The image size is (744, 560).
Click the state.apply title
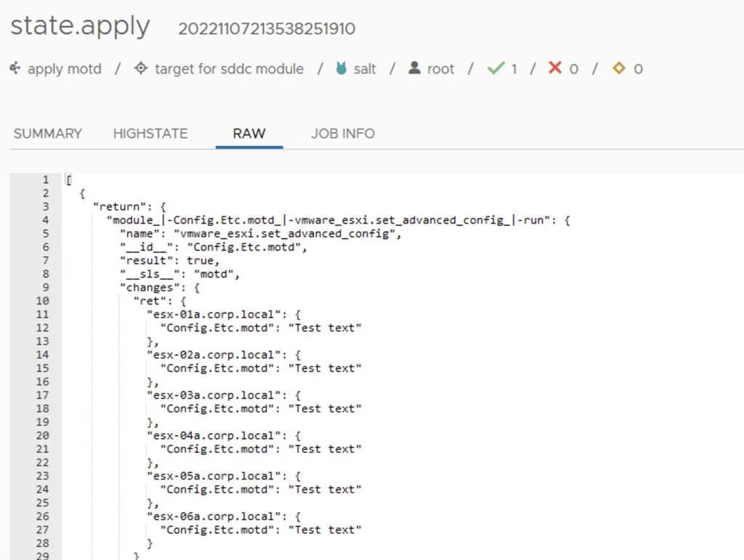pos(80,26)
